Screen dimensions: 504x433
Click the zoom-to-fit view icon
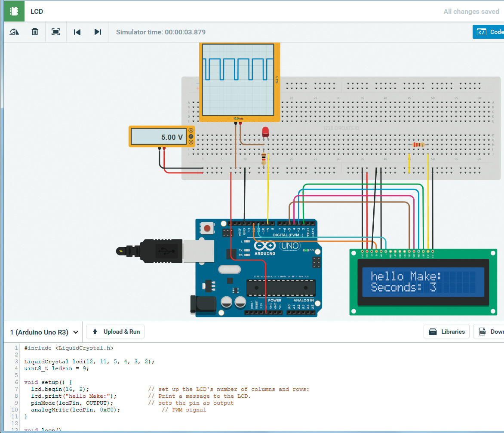coord(56,32)
